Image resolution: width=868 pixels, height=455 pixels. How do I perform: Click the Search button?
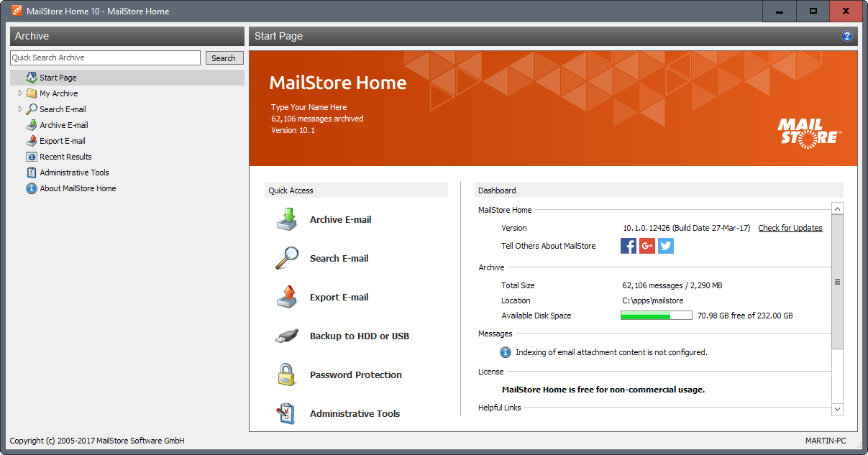(x=224, y=58)
